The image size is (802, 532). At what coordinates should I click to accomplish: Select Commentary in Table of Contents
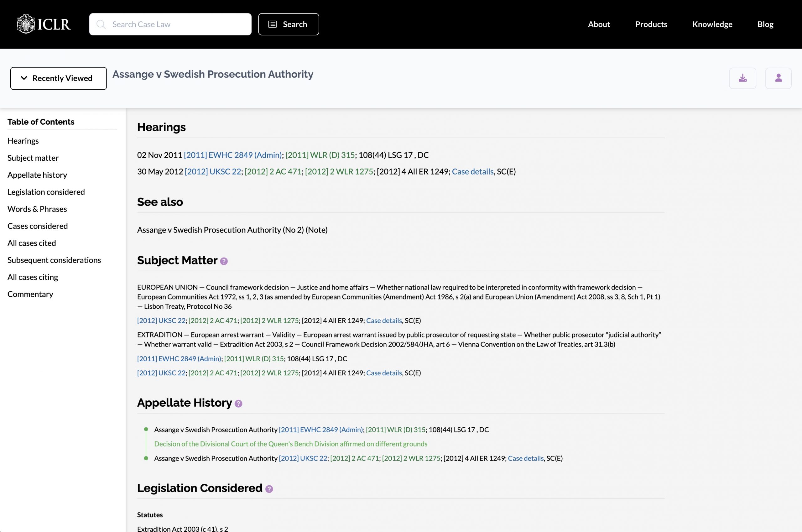pos(30,294)
